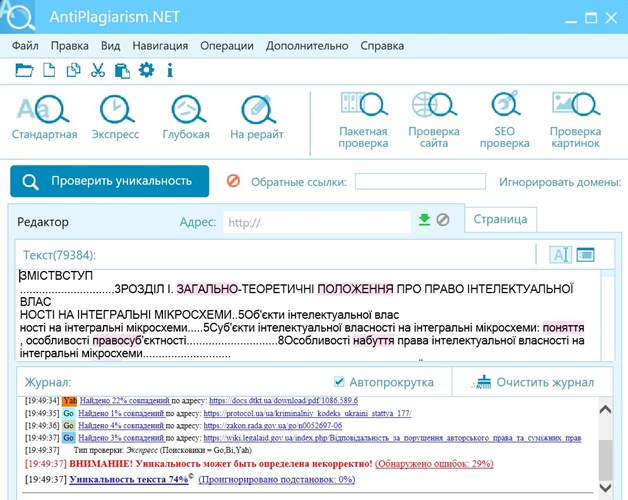Click the highlighted word 'ПОЛОЖЕННЯ' in the text
628x500 pixels.
point(355,289)
